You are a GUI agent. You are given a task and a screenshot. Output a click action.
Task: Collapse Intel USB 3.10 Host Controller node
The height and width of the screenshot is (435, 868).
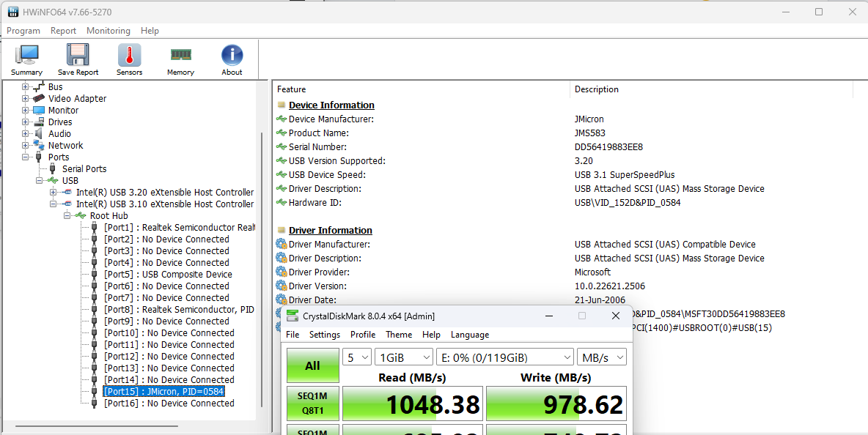click(x=53, y=204)
